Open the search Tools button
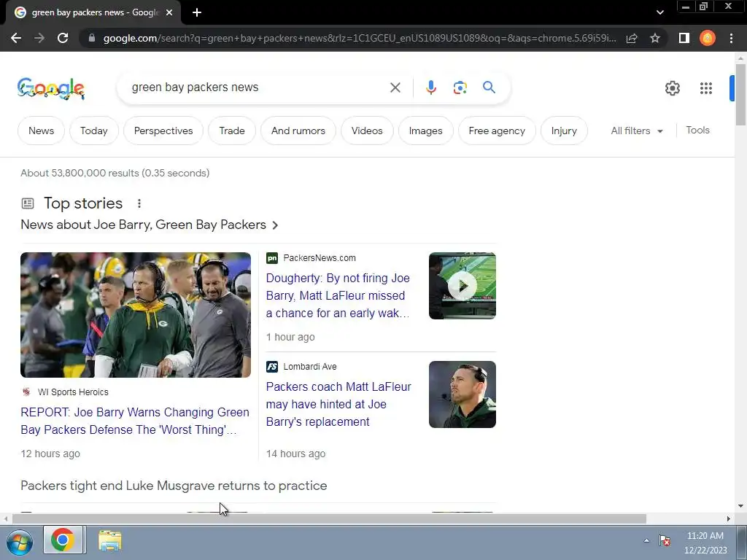 tap(697, 130)
